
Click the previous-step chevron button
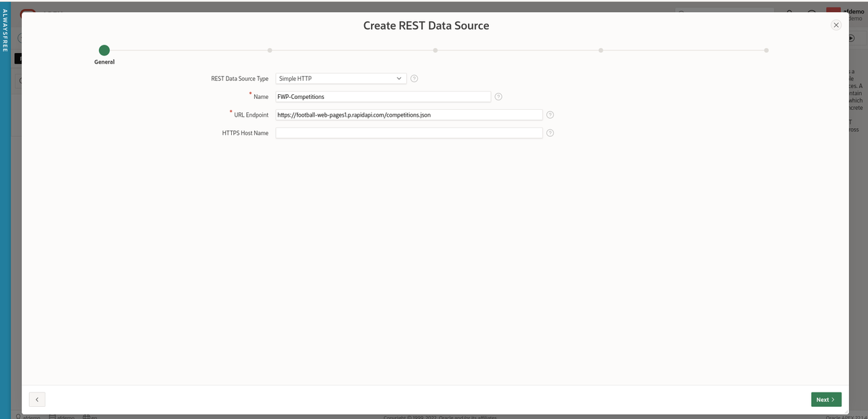[37, 399]
